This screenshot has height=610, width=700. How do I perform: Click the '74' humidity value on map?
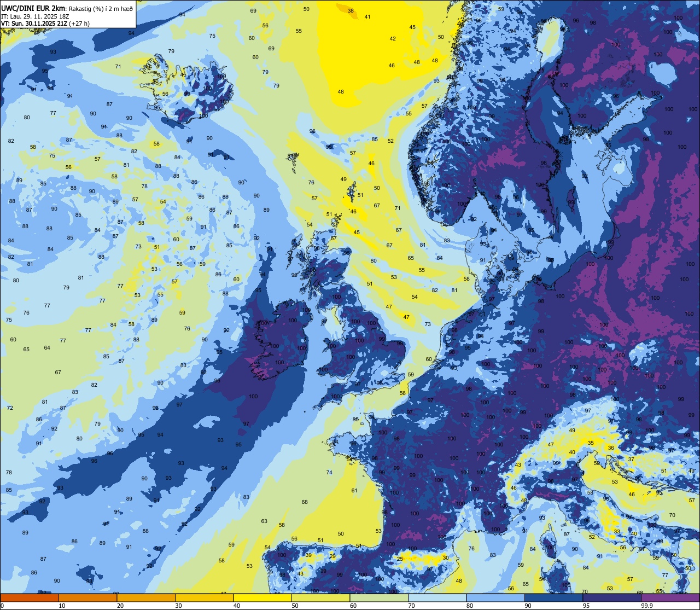point(329,472)
